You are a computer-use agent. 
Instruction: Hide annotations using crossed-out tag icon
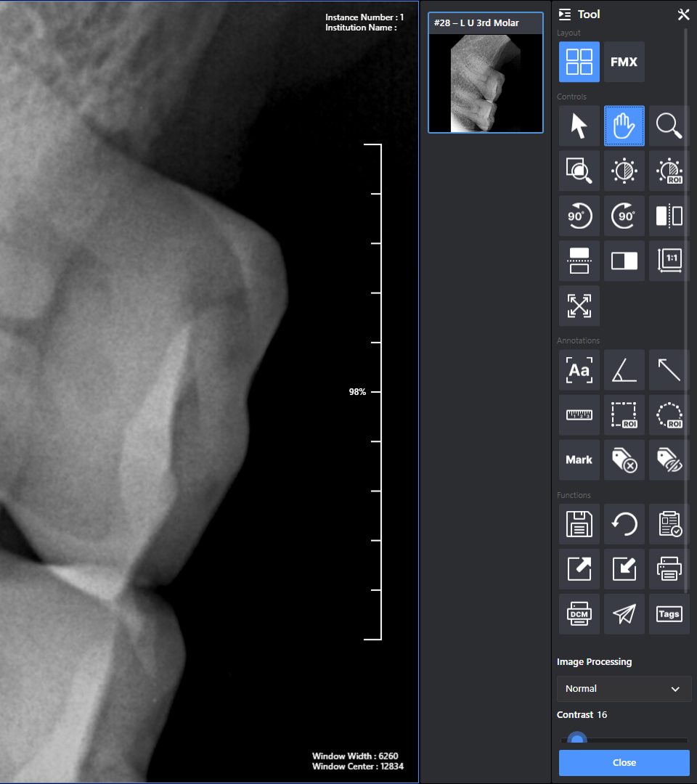pos(669,460)
